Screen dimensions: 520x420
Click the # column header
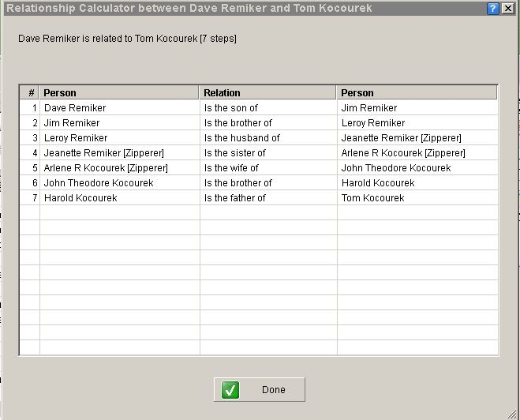coord(29,92)
